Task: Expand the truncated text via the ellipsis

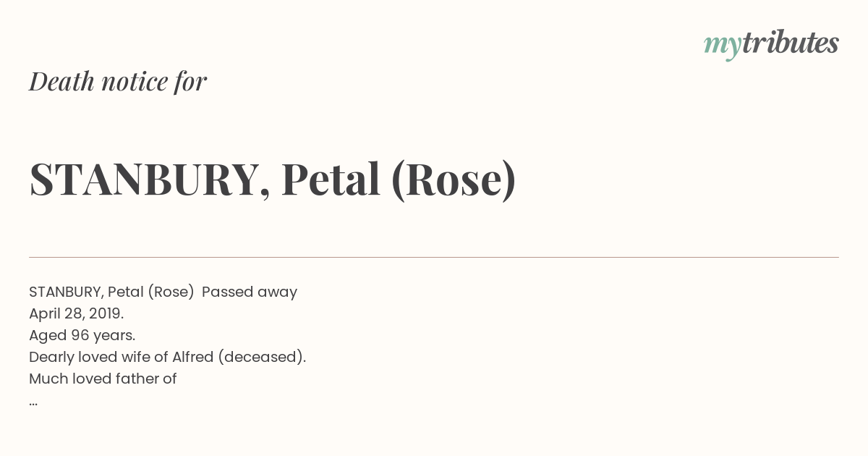Action: [x=33, y=403]
